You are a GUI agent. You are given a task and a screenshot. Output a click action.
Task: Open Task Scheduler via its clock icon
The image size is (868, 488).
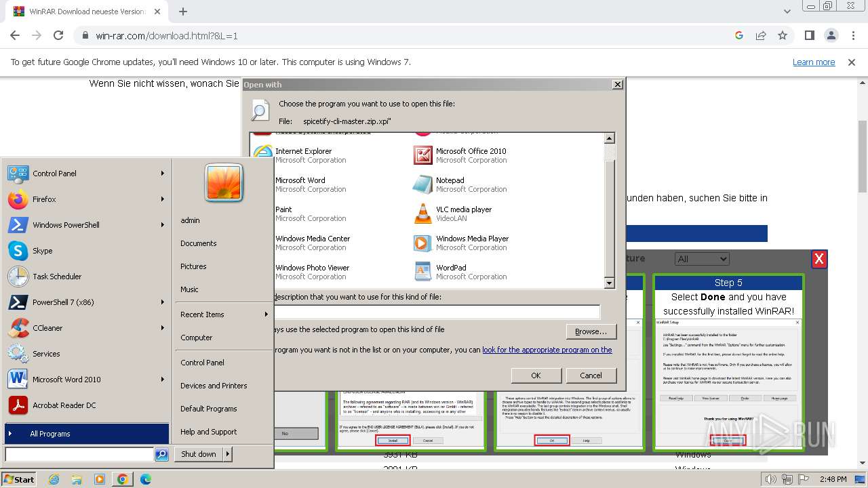tap(18, 277)
